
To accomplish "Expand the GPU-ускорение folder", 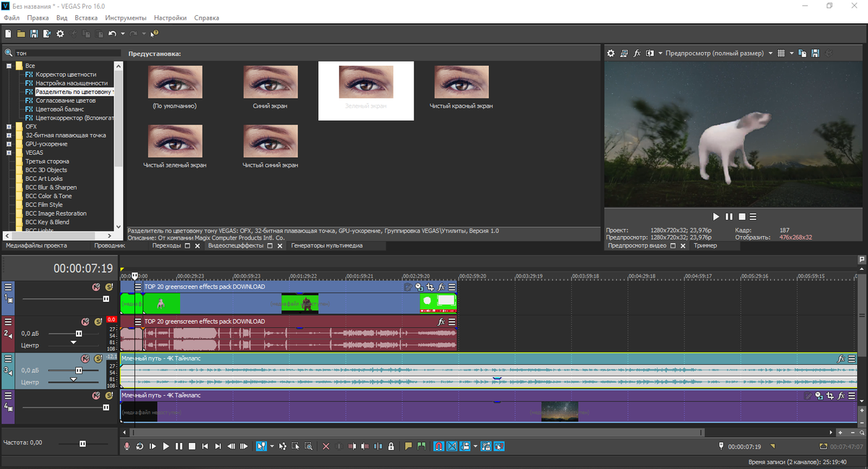I will tap(9, 143).
